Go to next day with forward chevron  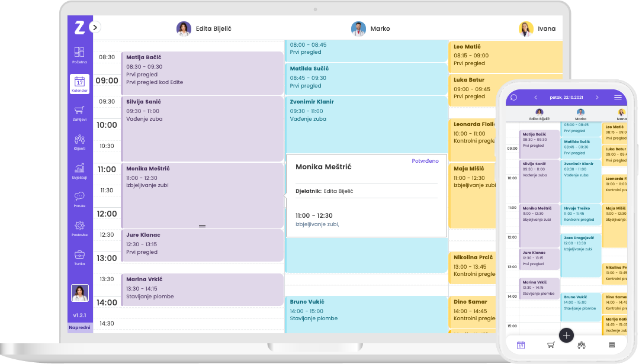click(x=597, y=98)
